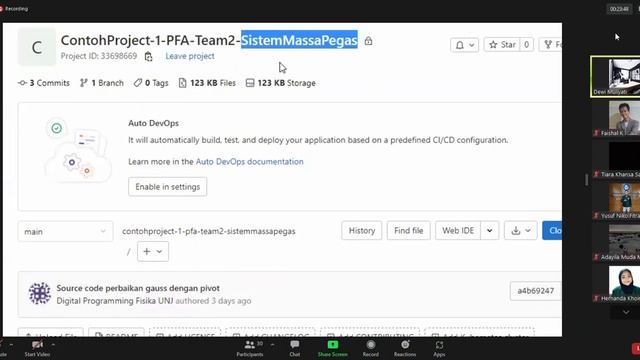Click Digital Programming Fisika UNJ author name

pyautogui.click(x=115, y=301)
